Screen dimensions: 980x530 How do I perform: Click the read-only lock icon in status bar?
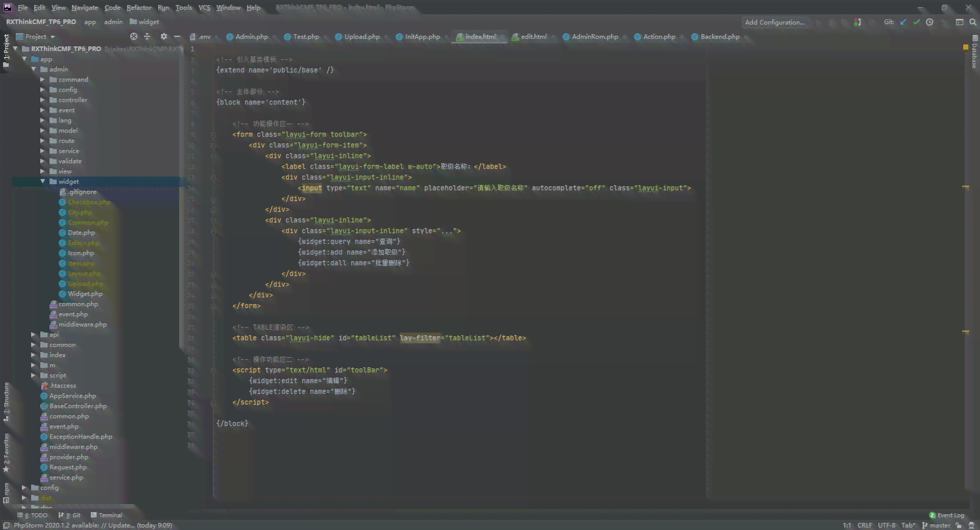click(959, 525)
